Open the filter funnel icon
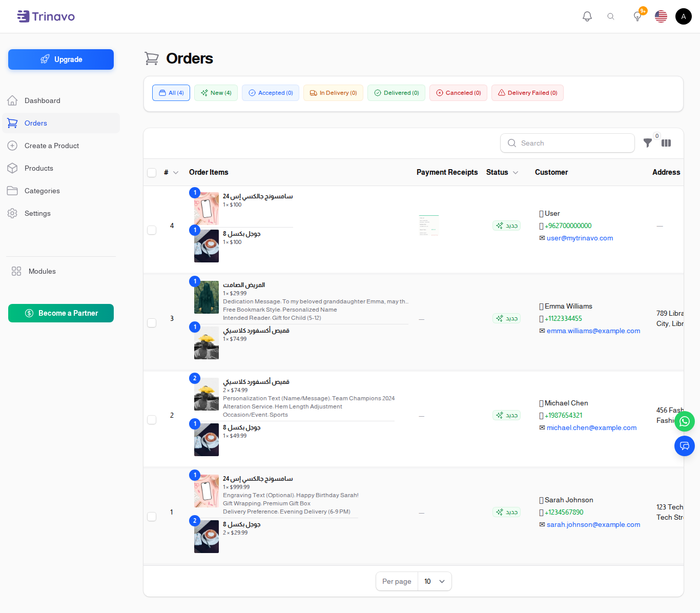Image resolution: width=700 pixels, height=613 pixels. pos(648,143)
